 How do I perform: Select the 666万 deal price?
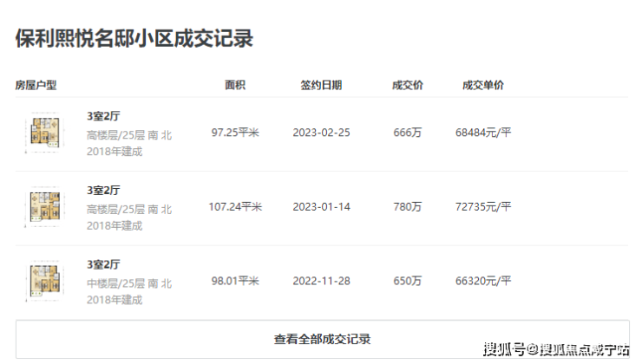pos(408,133)
